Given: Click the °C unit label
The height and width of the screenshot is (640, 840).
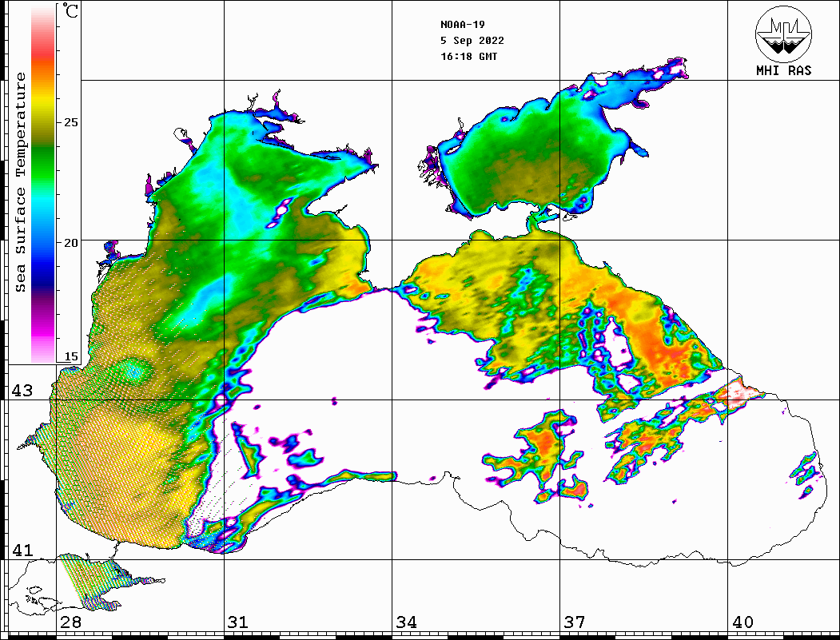Looking at the screenshot, I should [70, 10].
